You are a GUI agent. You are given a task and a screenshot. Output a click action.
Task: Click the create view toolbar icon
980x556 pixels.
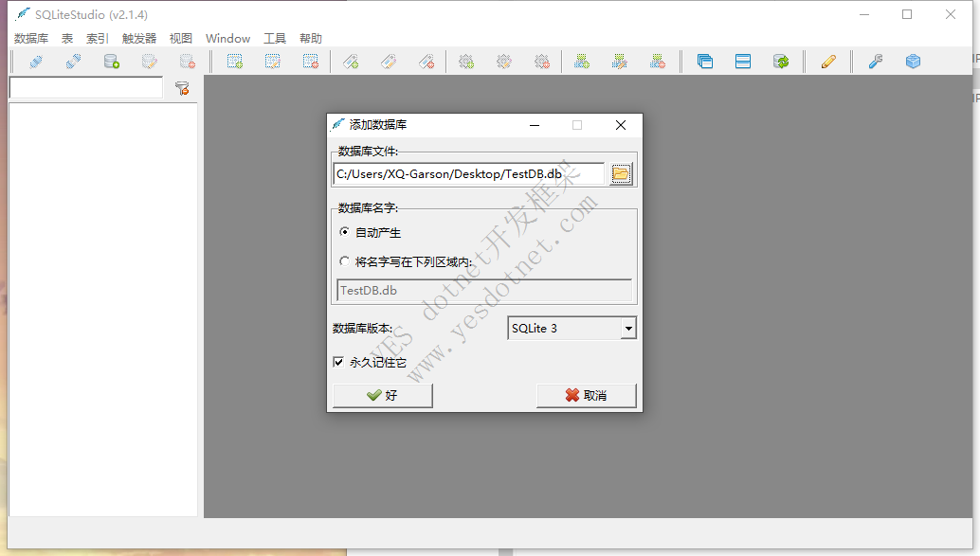click(582, 62)
